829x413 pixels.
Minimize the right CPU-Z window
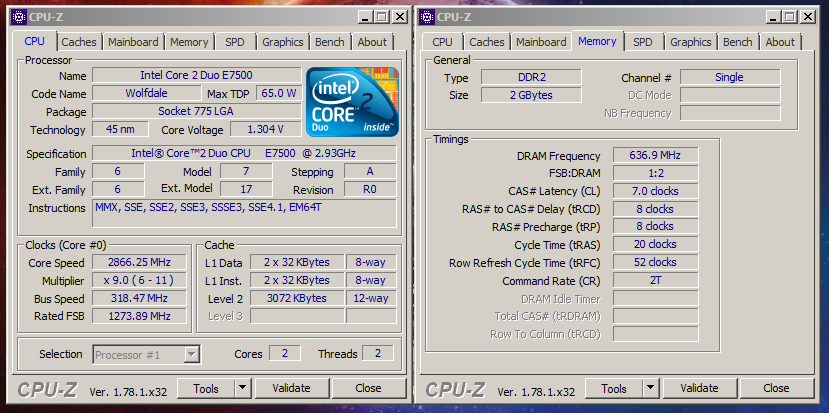773,16
